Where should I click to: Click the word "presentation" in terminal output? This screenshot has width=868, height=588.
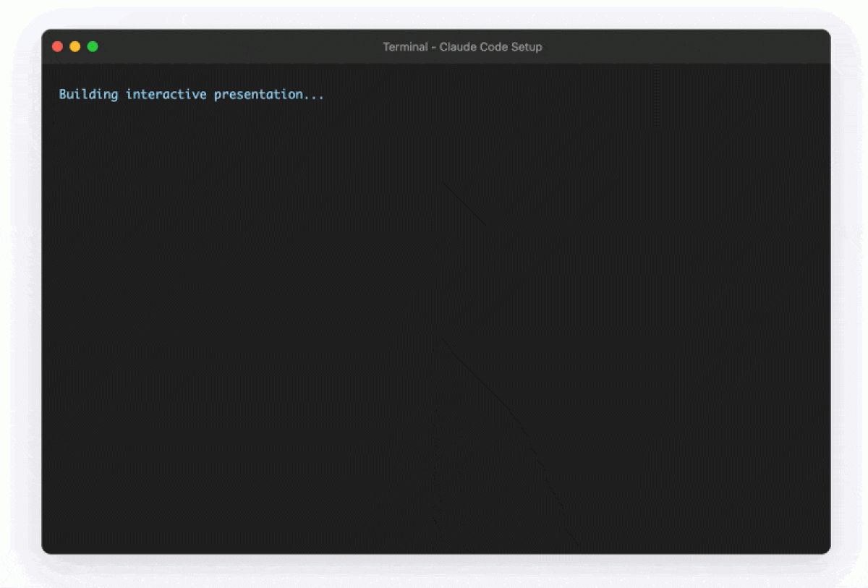pyautogui.click(x=257, y=95)
